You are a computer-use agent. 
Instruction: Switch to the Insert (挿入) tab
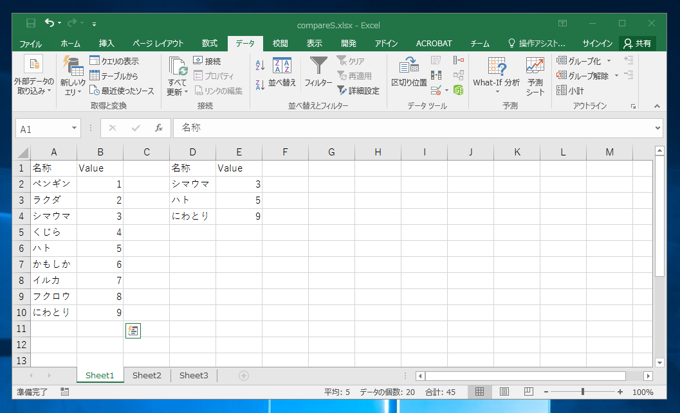coord(106,43)
